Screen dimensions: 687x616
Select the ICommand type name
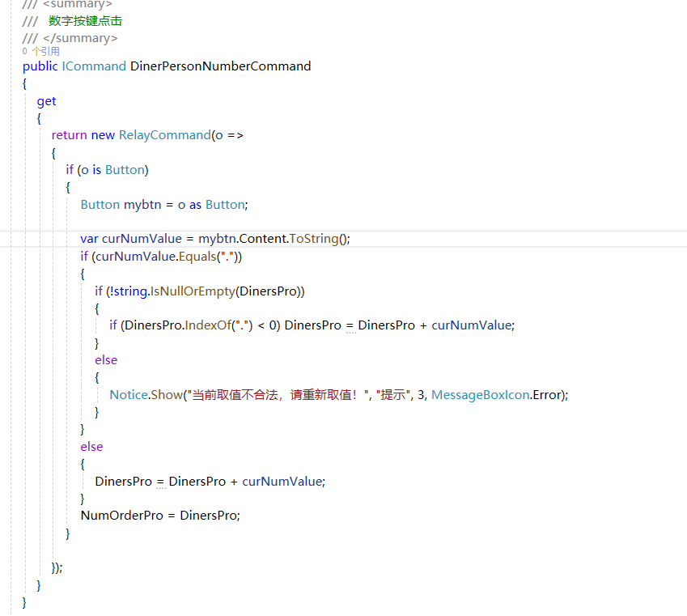94,66
